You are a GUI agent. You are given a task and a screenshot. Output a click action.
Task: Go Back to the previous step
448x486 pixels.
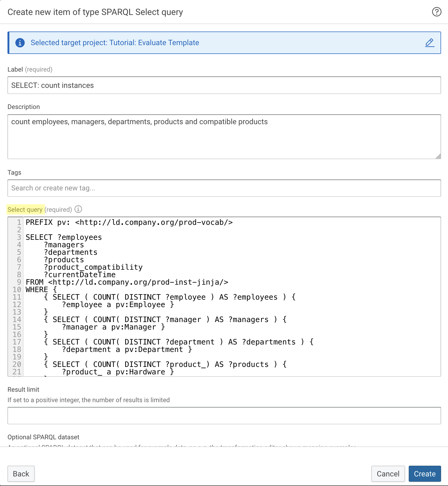(21, 474)
